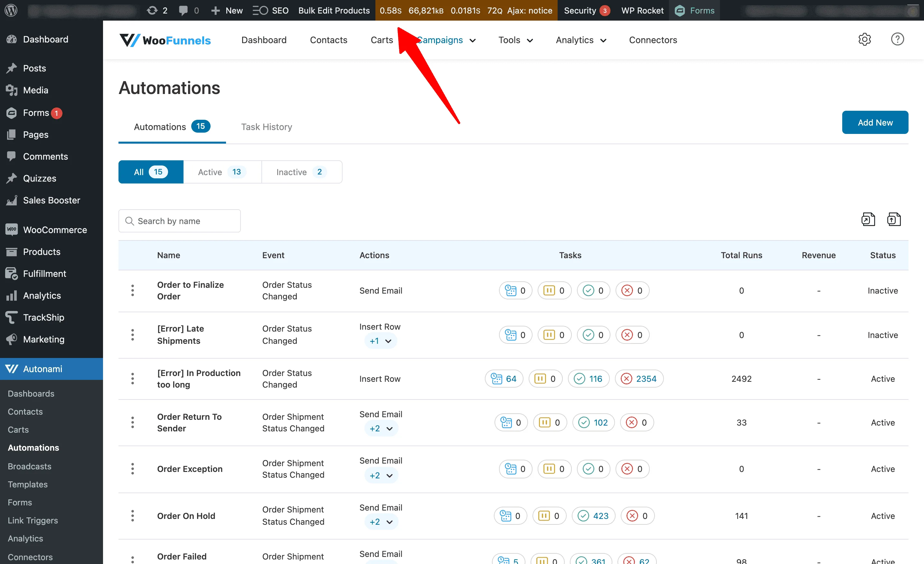Viewport: 924px width, 564px height.
Task: Click completed tasks 116 badge
Action: coord(589,379)
